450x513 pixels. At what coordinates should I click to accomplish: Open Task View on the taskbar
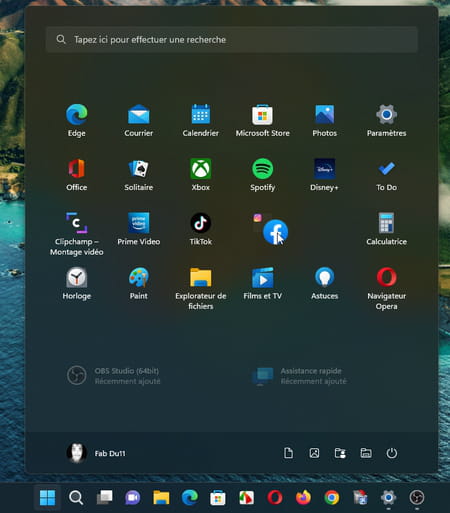pos(104,498)
